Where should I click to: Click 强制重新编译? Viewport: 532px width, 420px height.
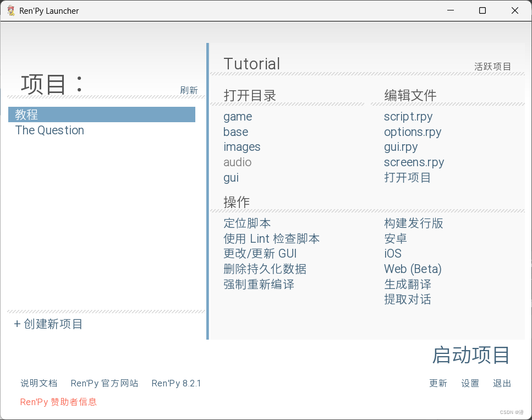(259, 284)
